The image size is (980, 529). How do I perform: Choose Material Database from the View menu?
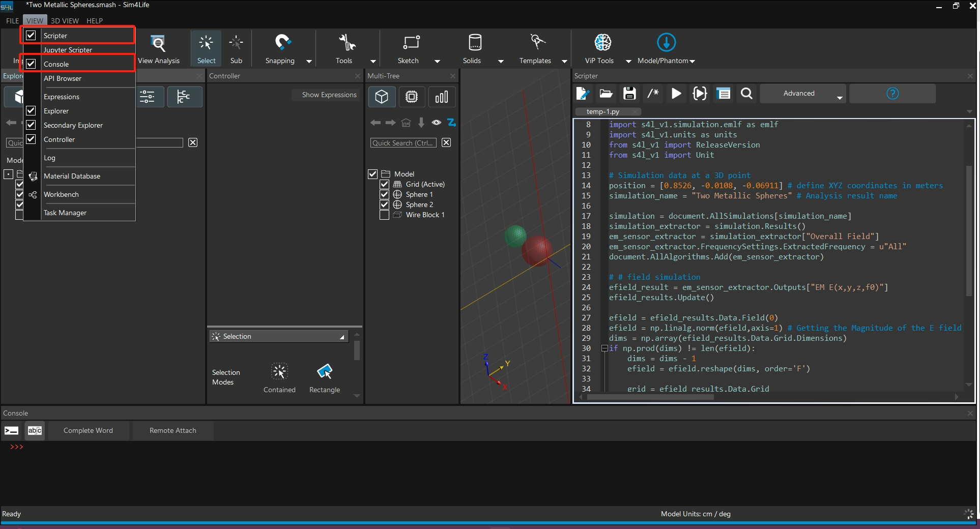click(72, 176)
